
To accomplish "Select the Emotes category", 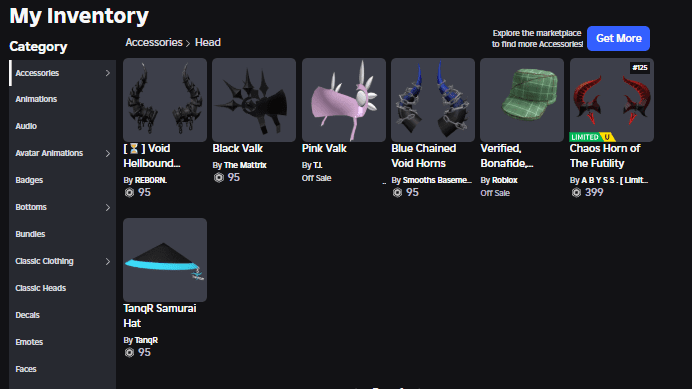I will [63, 342].
